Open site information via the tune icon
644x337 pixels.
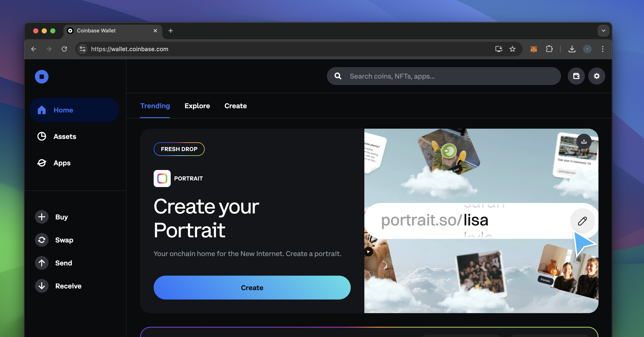coord(83,49)
